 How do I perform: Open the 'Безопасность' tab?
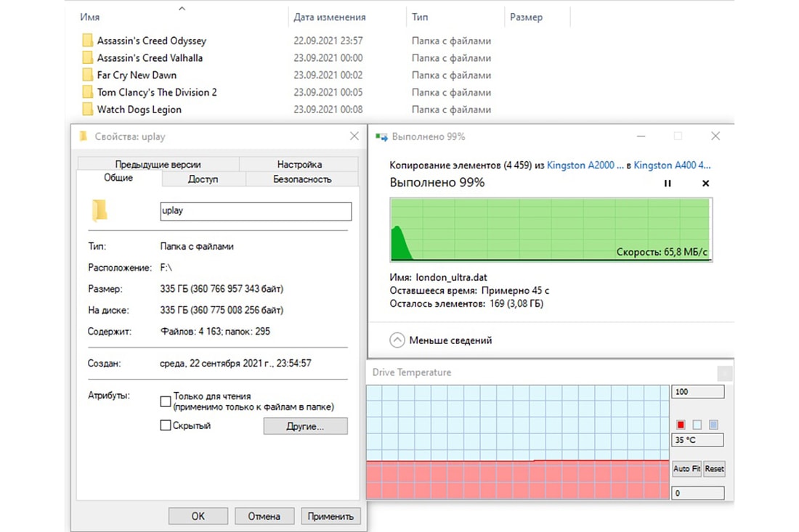(x=302, y=179)
